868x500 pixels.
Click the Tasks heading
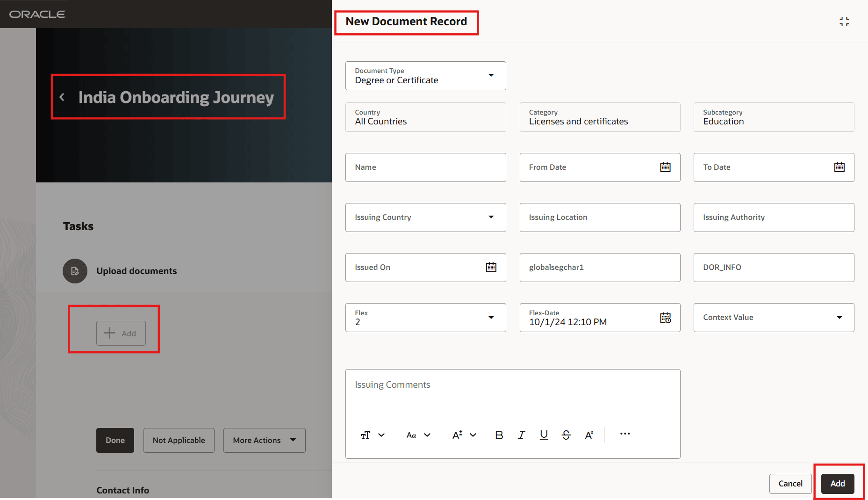click(79, 226)
